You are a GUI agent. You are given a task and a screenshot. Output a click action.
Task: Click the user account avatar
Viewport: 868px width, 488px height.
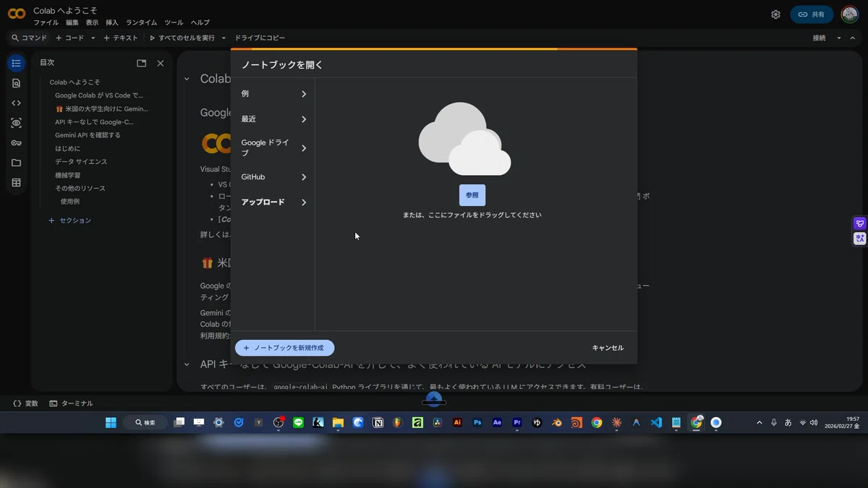(849, 14)
